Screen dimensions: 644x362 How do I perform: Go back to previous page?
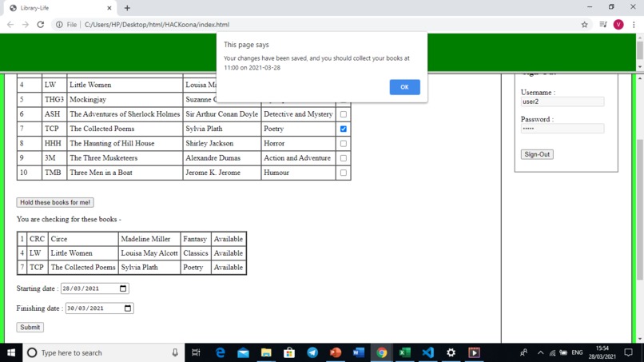click(x=10, y=25)
